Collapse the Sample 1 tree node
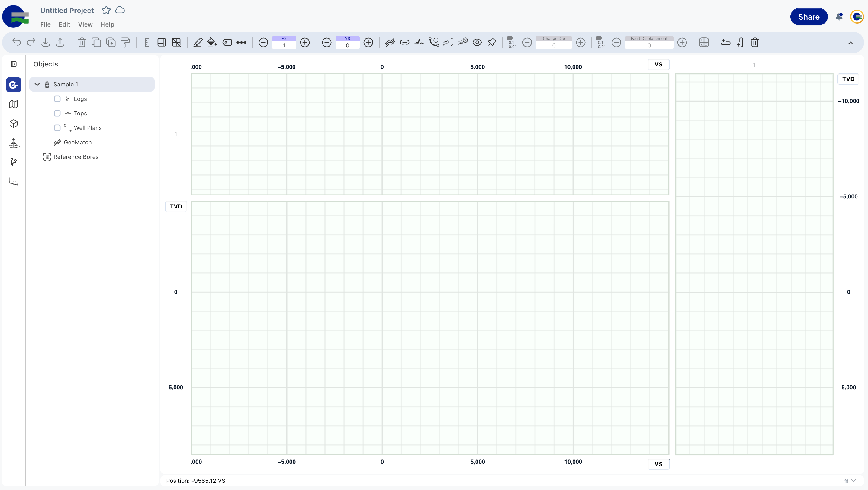 (x=37, y=84)
